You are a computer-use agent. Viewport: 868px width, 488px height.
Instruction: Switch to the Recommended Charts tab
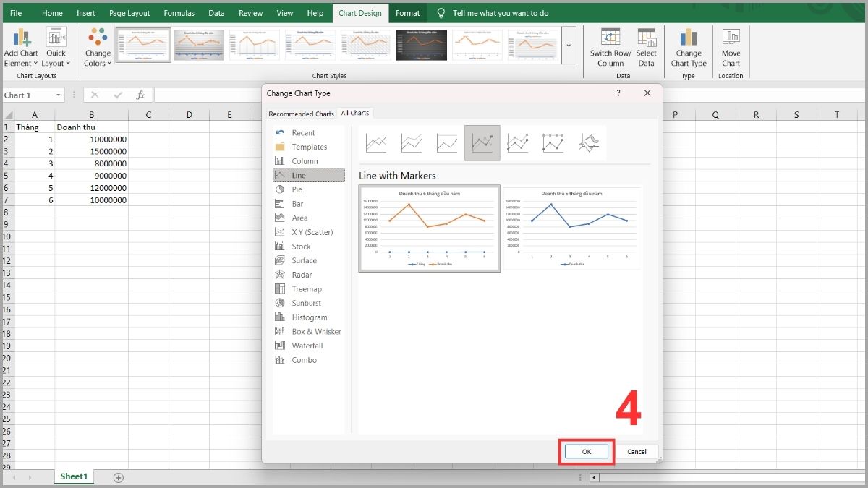pos(301,114)
